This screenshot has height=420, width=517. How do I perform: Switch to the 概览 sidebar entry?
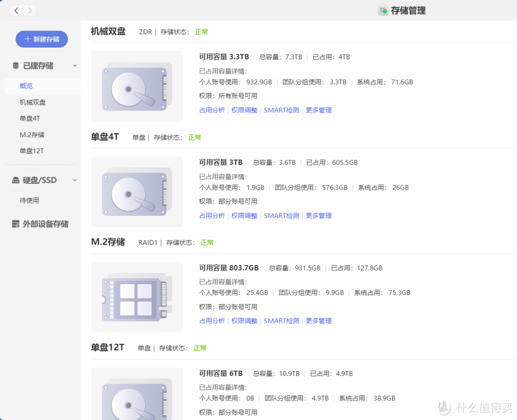[x=26, y=86]
